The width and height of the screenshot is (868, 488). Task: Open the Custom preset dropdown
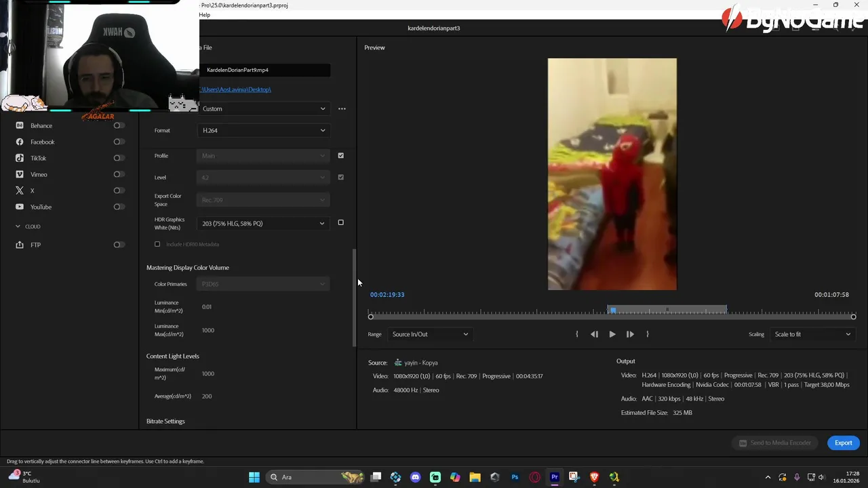tap(264, 108)
